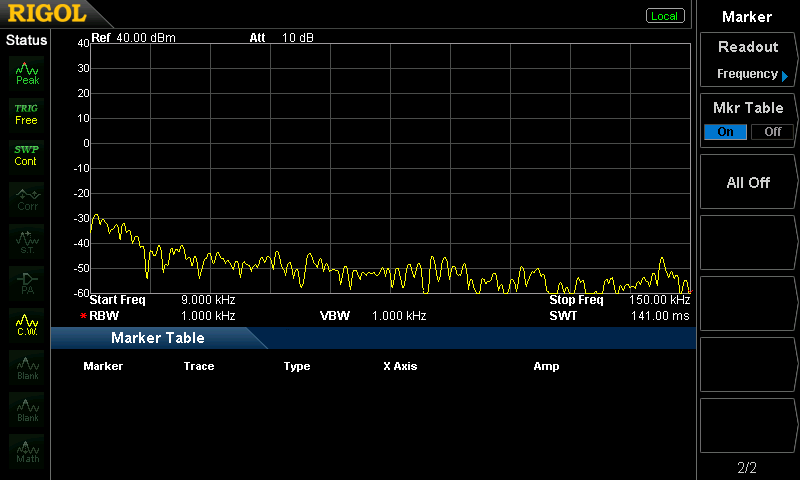Select the TRIG Free trigger icon
The image size is (800, 480).
pyautogui.click(x=26, y=113)
